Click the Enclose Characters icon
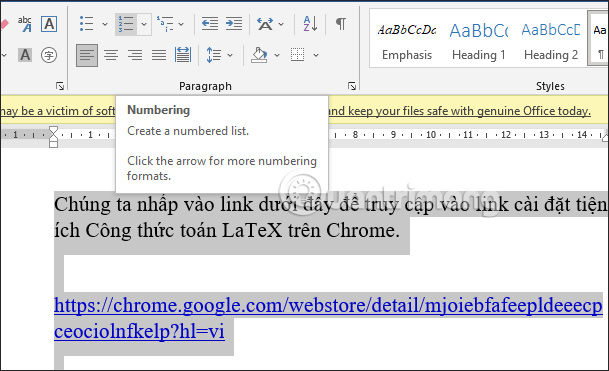The width and height of the screenshot is (609, 371). 49,55
